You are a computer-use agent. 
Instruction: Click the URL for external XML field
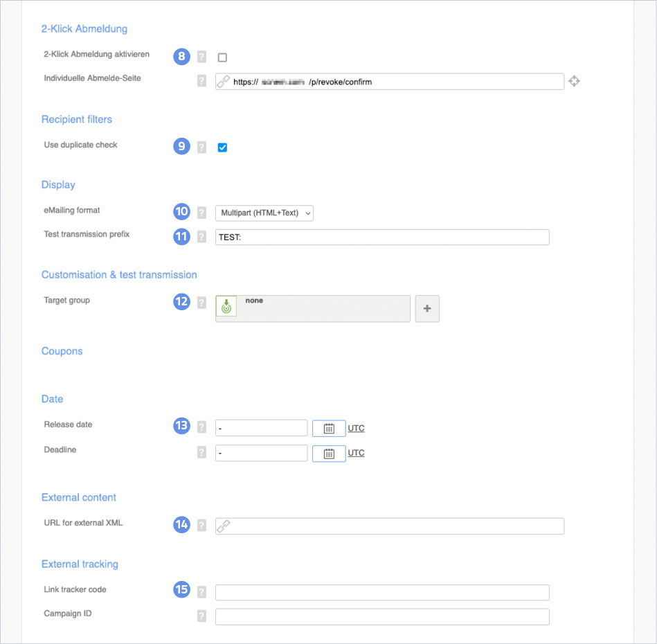390,526
